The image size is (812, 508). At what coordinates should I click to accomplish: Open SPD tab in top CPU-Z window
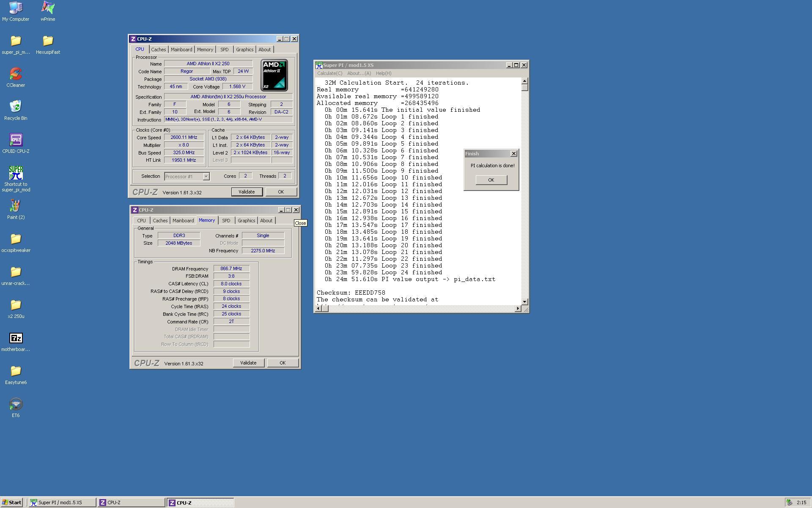point(224,50)
